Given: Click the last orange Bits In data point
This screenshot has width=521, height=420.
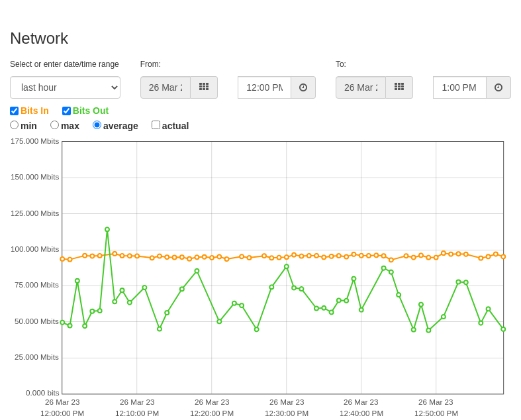Looking at the screenshot, I should click(x=503, y=257).
